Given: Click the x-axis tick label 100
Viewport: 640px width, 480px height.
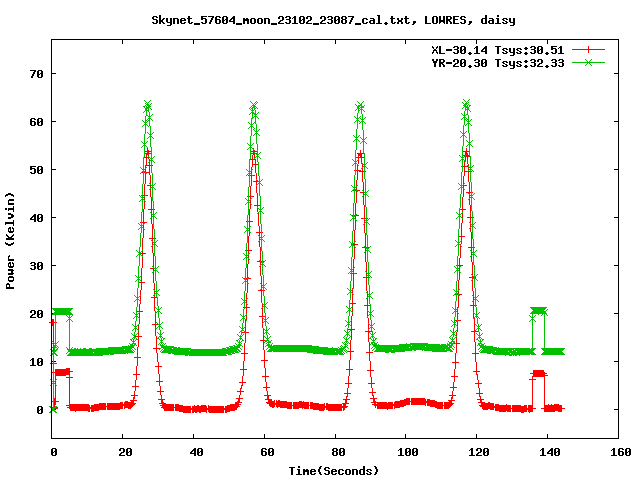Looking at the screenshot, I should [x=408, y=452].
